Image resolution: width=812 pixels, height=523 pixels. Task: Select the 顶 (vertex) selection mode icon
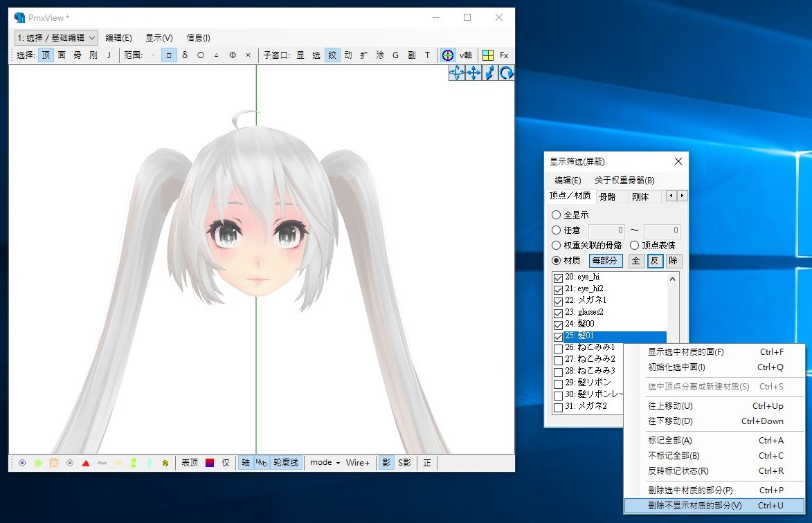pos(45,55)
